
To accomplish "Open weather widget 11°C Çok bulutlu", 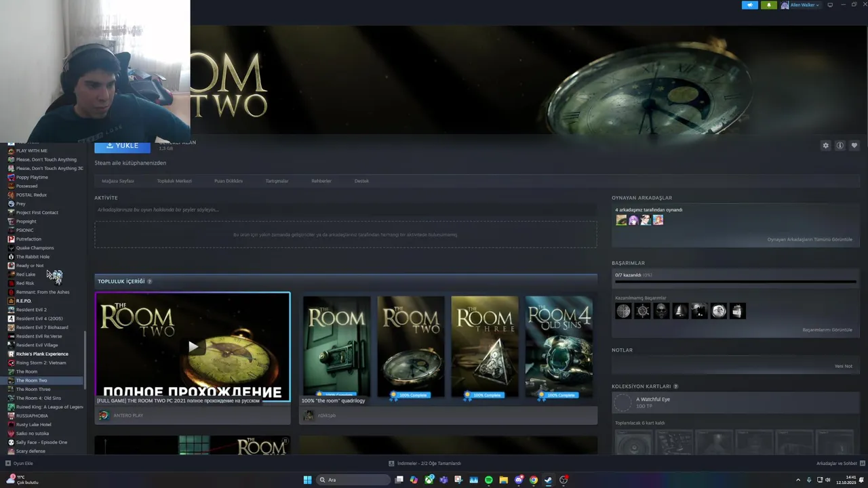I will pyautogui.click(x=22, y=480).
